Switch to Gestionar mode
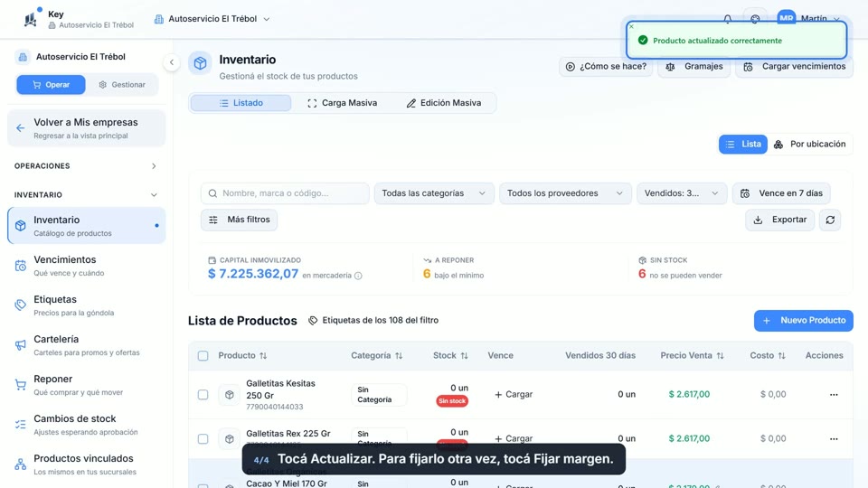 [x=122, y=85]
